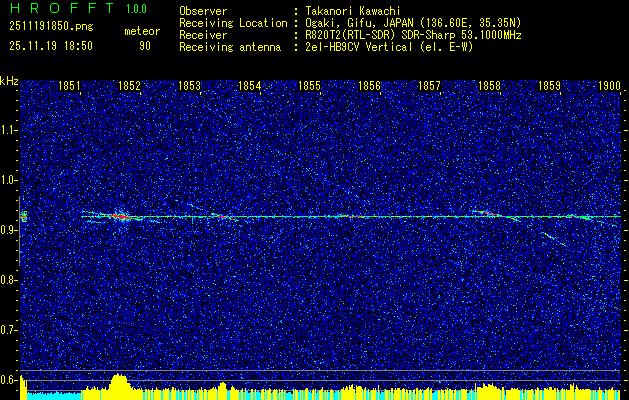Click the 1.0 kHz axis label

9,181
